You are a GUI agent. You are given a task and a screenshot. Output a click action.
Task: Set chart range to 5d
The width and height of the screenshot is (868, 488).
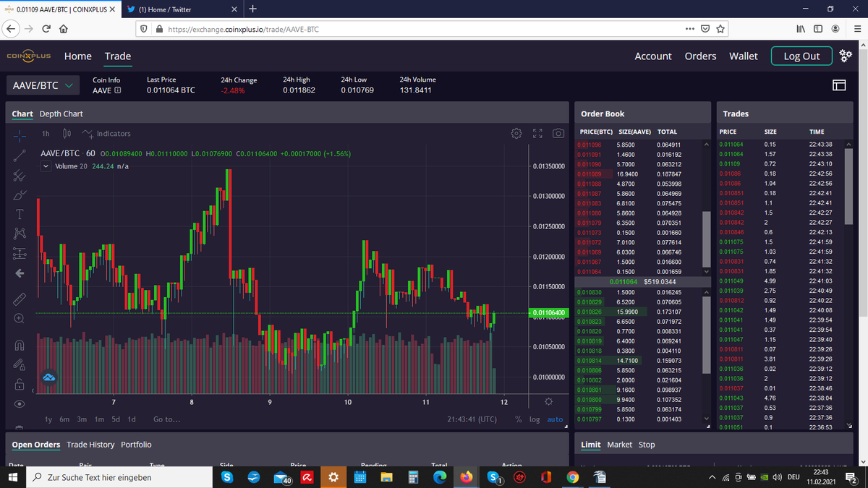[116, 419]
